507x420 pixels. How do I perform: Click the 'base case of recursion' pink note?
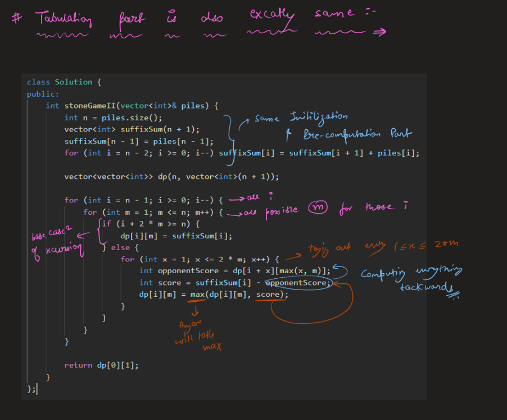(x=56, y=242)
